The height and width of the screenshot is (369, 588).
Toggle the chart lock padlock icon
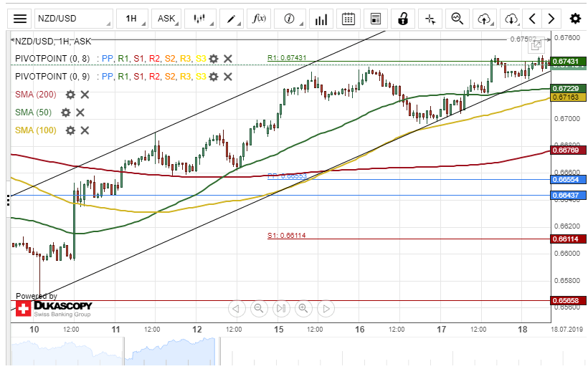coord(403,19)
